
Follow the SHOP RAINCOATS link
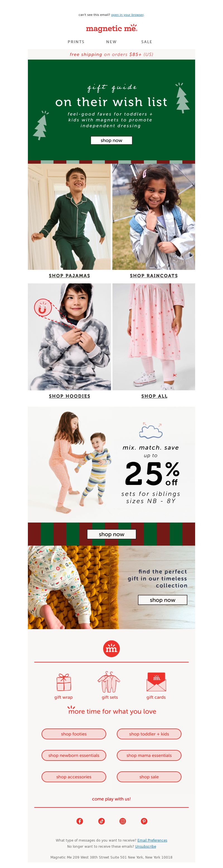coord(154,275)
